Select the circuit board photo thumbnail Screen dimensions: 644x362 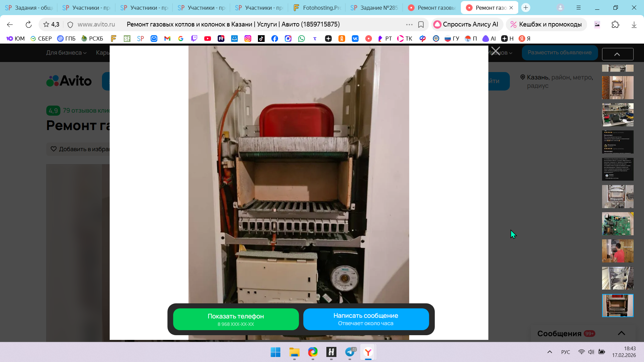coord(618,224)
